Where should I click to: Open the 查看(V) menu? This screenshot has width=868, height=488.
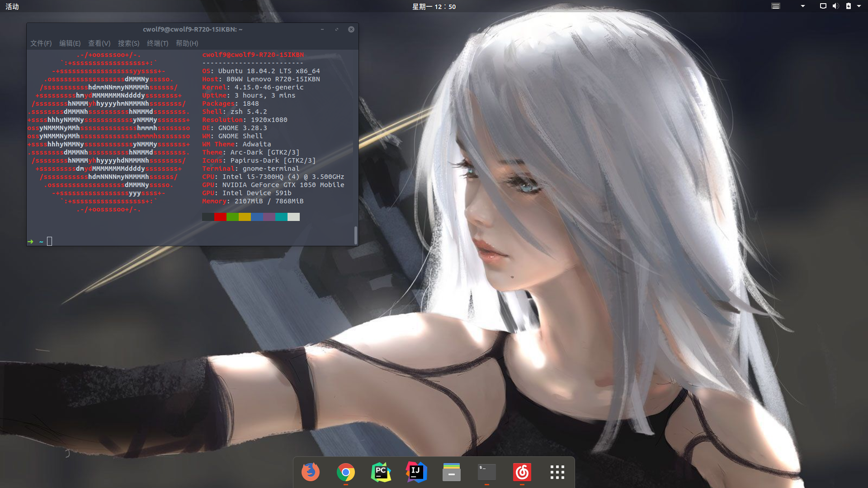click(x=99, y=43)
